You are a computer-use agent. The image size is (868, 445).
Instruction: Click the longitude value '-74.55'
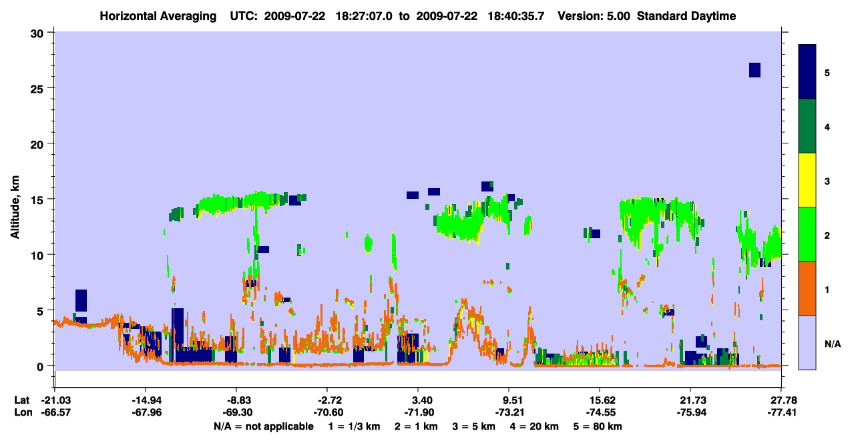600,413
